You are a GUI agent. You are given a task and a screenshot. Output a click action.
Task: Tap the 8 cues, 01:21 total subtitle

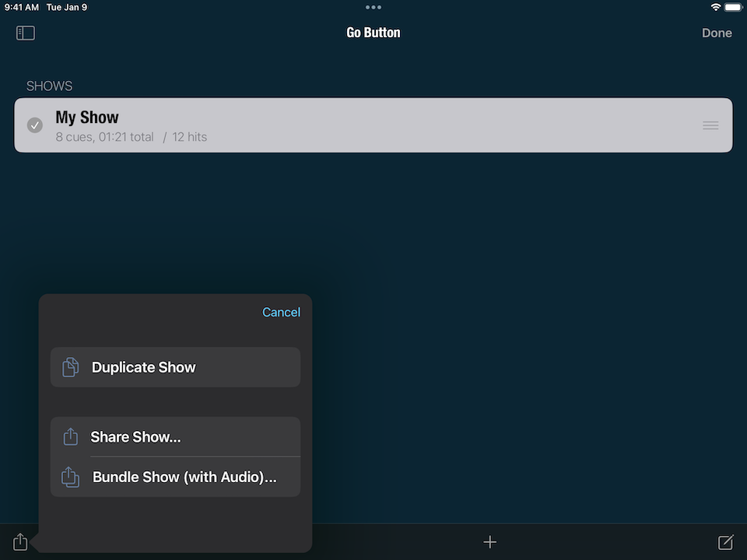[x=104, y=137]
